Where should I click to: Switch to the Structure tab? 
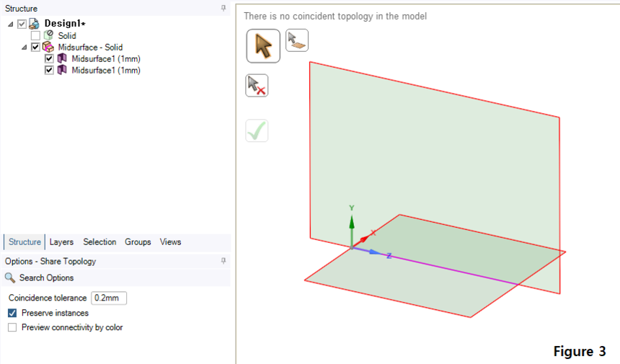pos(25,242)
